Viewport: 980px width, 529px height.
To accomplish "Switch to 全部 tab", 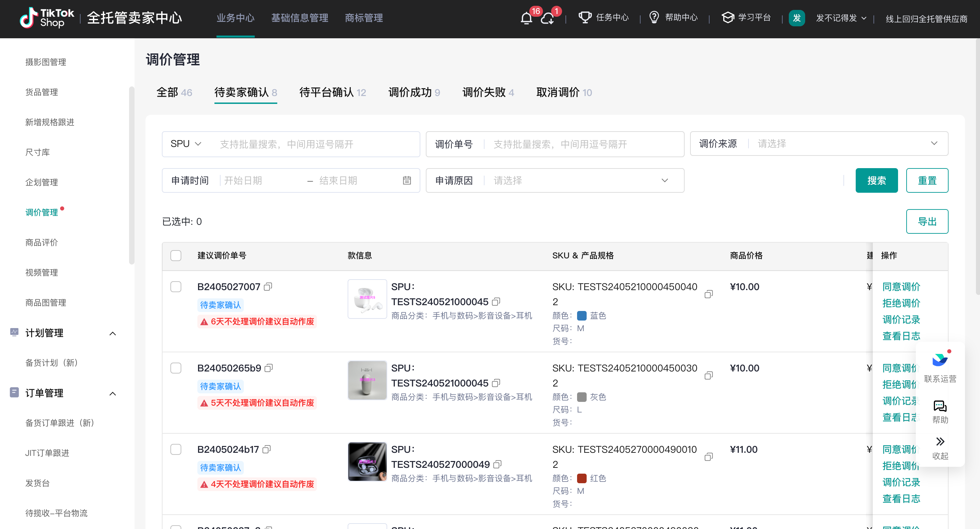I will tap(174, 93).
